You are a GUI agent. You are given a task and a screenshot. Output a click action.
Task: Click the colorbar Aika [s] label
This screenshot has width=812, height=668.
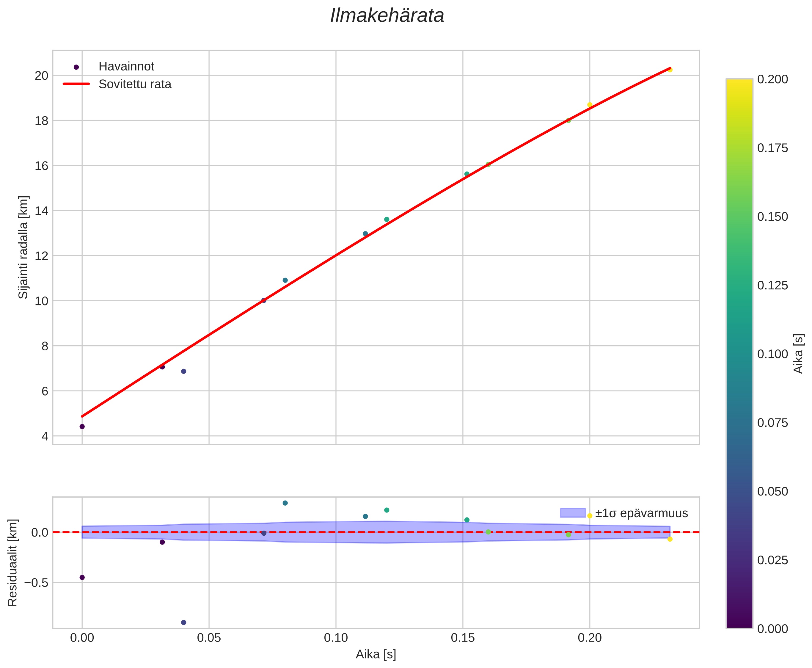pyautogui.click(x=799, y=353)
